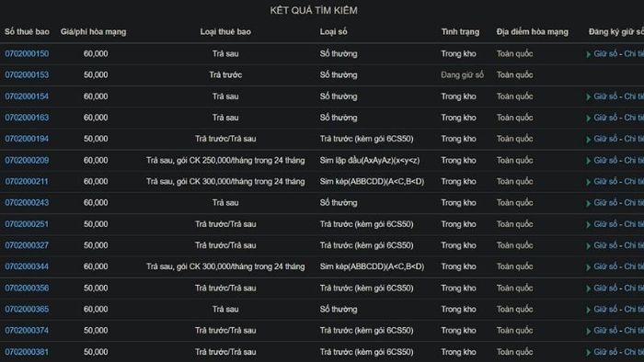
Task: Click the green arrow icon for 0702000211
Action: tap(589, 182)
